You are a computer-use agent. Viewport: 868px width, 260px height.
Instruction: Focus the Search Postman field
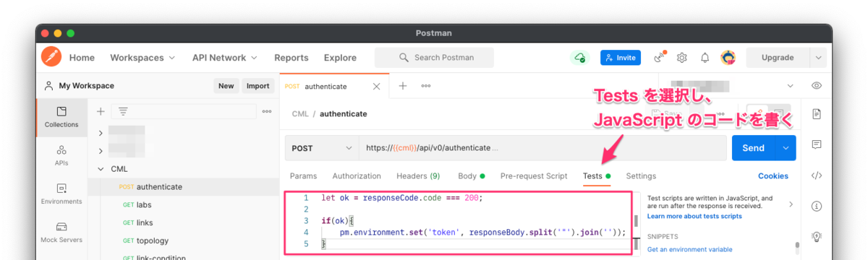tap(435, 58)
